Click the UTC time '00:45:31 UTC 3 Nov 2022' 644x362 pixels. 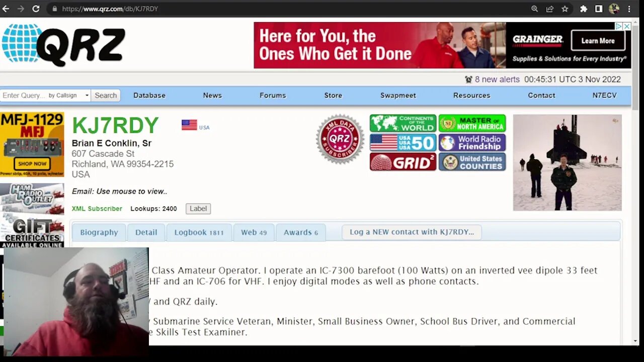click(573, 79)
